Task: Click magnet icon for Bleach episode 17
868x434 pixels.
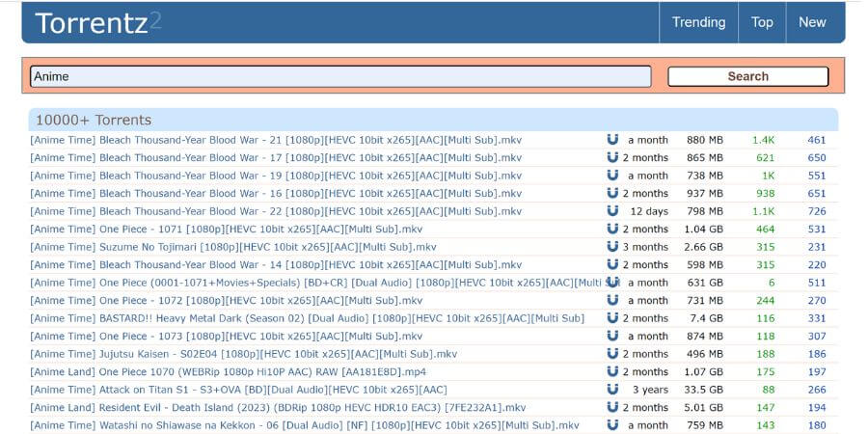Action: coord(612,157)
